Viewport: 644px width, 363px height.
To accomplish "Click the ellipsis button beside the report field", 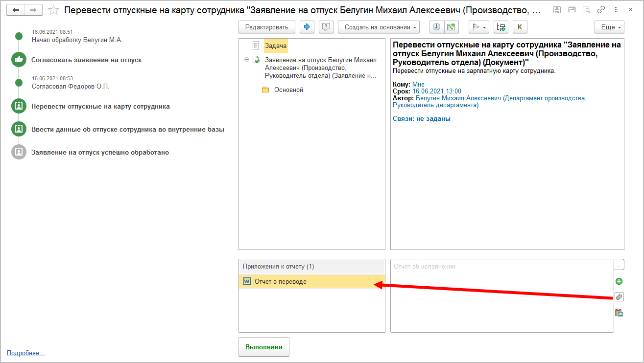I will click(619, 265).
